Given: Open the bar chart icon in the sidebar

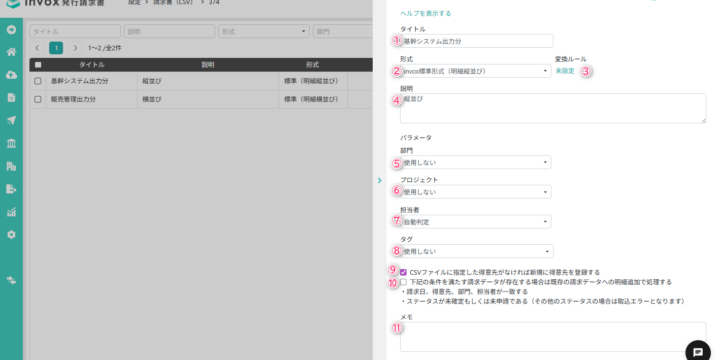Looking at the screenshot, I should [x=11, y=212].
